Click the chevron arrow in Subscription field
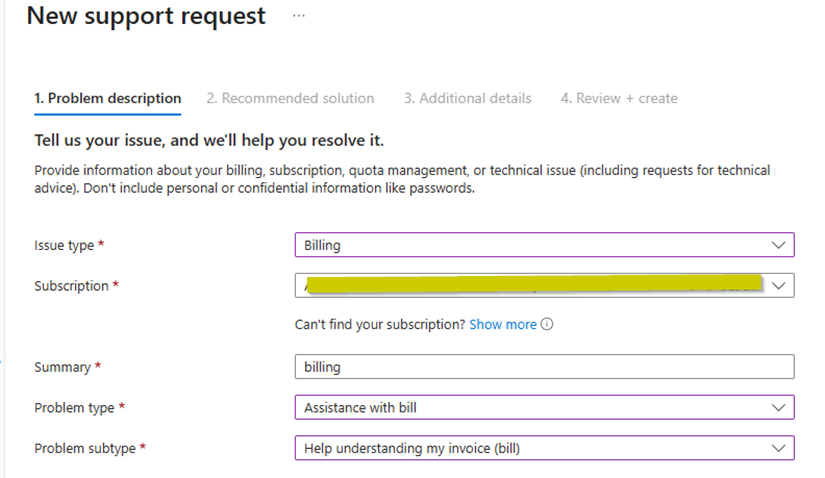The image size is (825, 478). click(x=779, y=286)
